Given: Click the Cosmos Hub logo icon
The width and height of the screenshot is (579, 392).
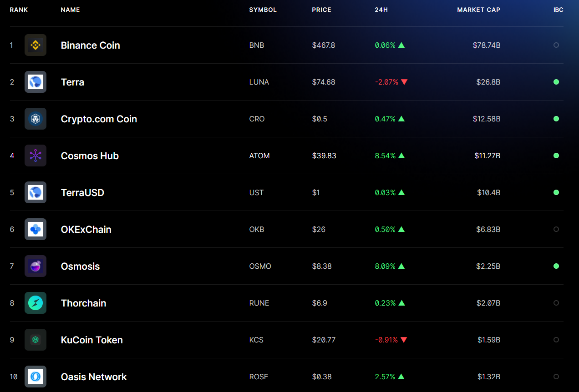Looking at the screenshot, I should [x=36, y=156].
